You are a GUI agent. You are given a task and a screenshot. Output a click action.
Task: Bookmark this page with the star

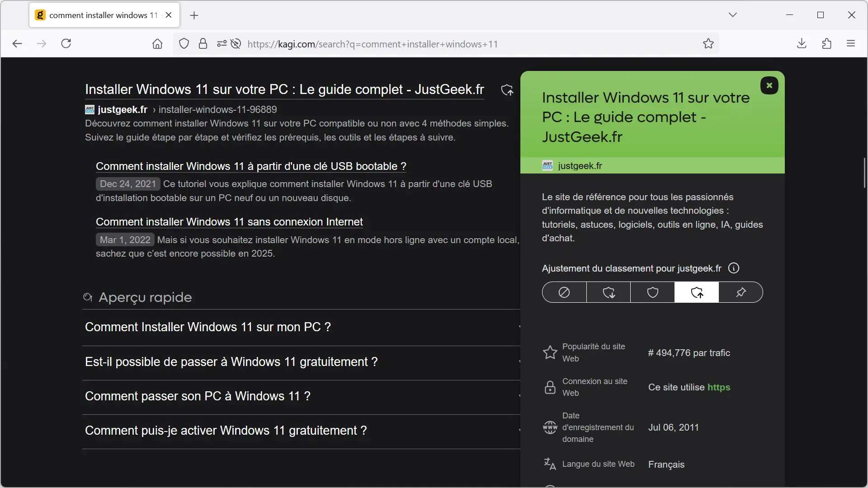click(708, 44)
